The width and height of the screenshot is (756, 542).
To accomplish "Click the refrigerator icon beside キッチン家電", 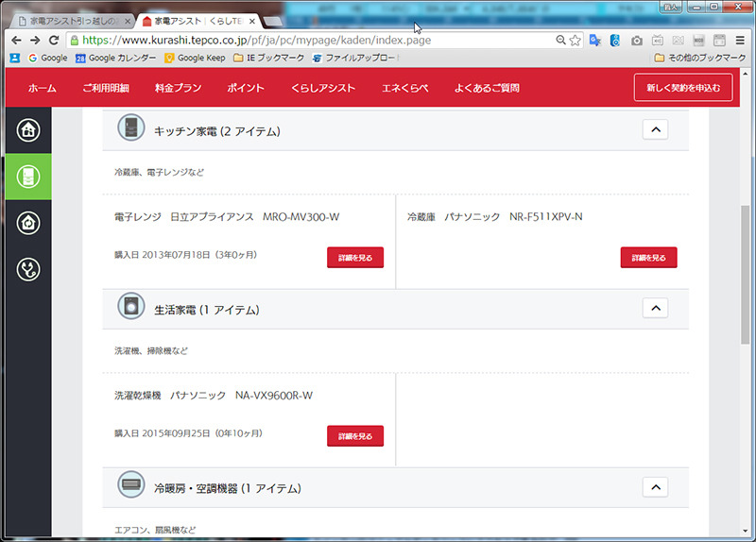I will (x=131, y=127).
